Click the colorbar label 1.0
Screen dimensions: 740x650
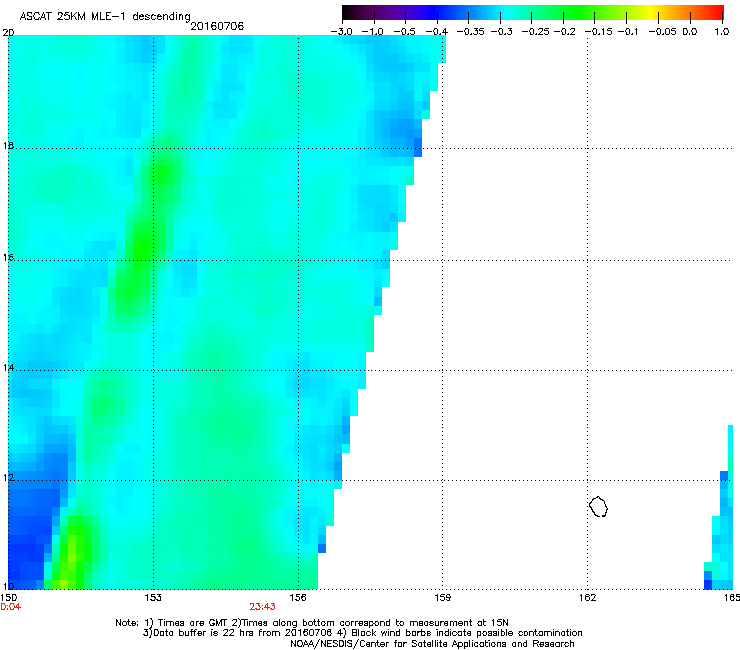[x=722, y=32]
